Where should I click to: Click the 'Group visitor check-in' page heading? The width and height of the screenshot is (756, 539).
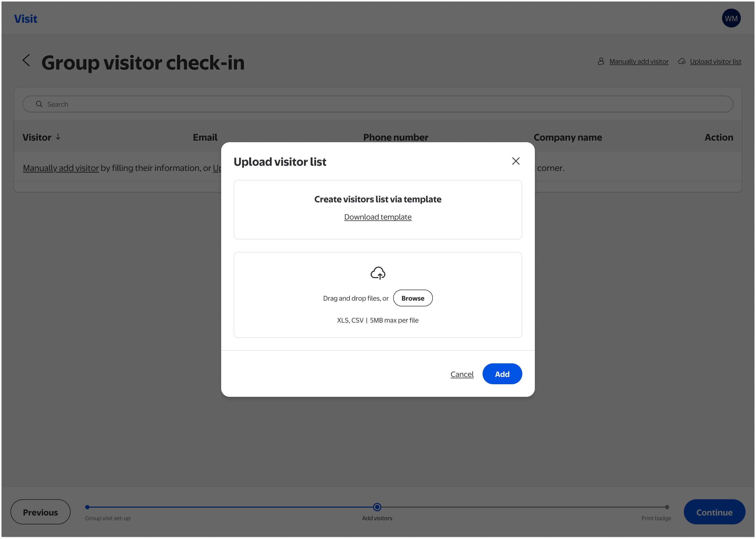point(143,62)
